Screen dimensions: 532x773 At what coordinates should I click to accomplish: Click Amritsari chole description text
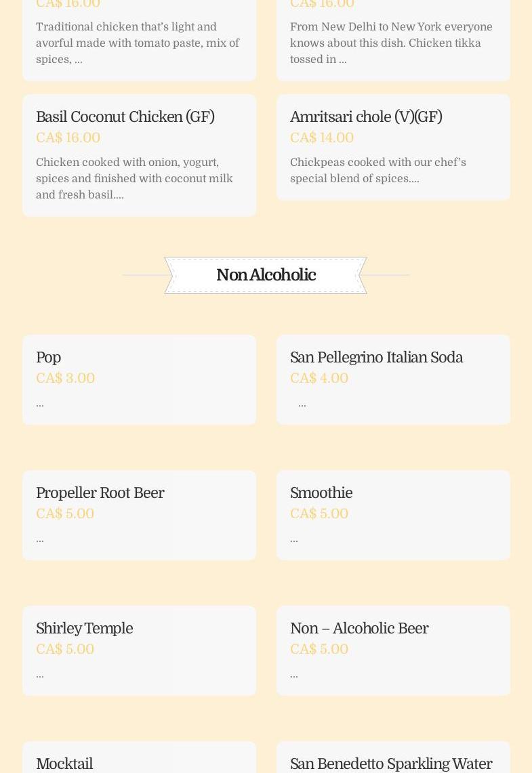tap(377, 171)
